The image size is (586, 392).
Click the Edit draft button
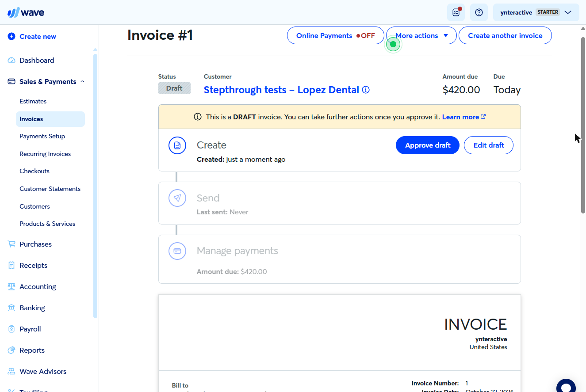coord(489,145)
